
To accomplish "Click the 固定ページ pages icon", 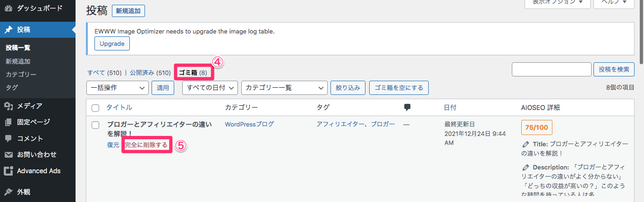I will tap(8, 122).
